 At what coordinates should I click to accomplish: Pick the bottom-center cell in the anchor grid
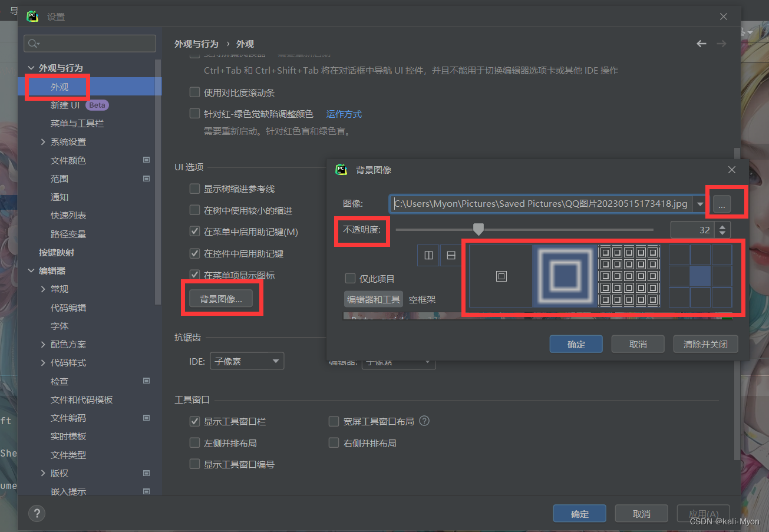pyautogui.click(x=700, y=297)
